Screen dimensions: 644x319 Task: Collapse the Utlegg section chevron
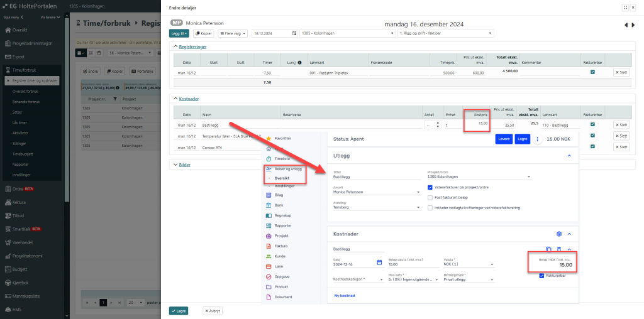point(569,155)
